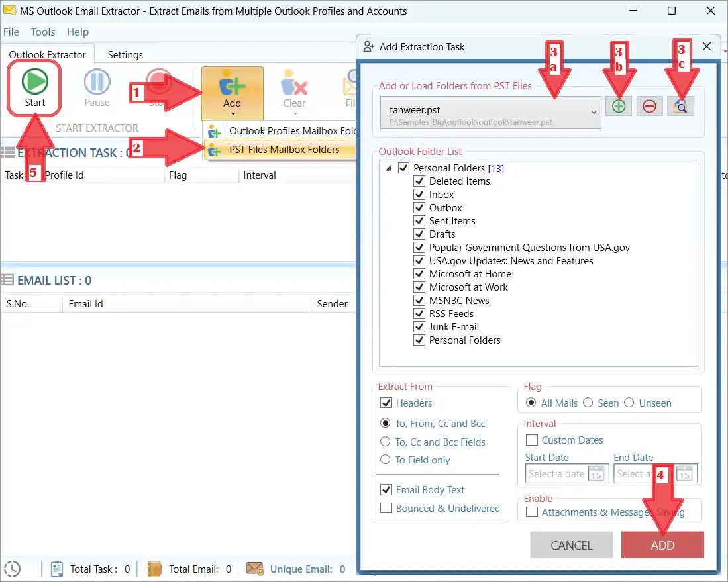Click the green plus add PST button

coord(619,107)
